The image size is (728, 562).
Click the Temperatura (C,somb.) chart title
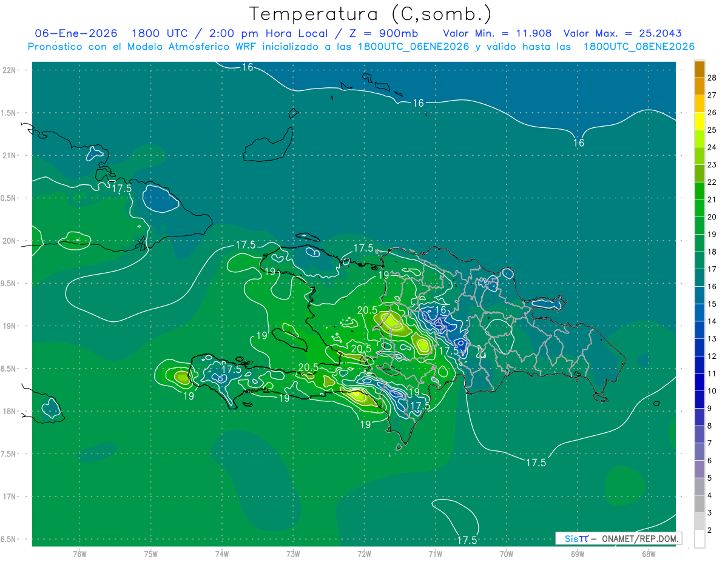[x=371, y=13]
